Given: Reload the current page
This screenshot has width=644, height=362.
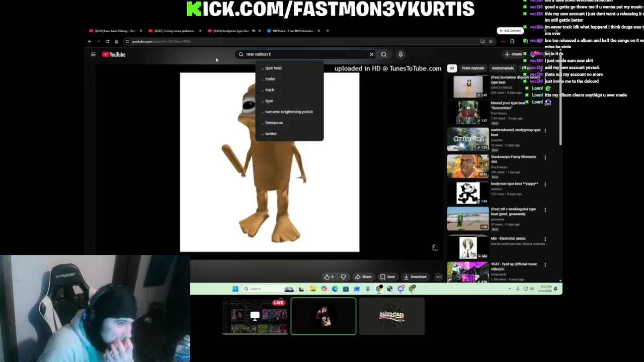Looking at the screenshot, I should 107,42.
